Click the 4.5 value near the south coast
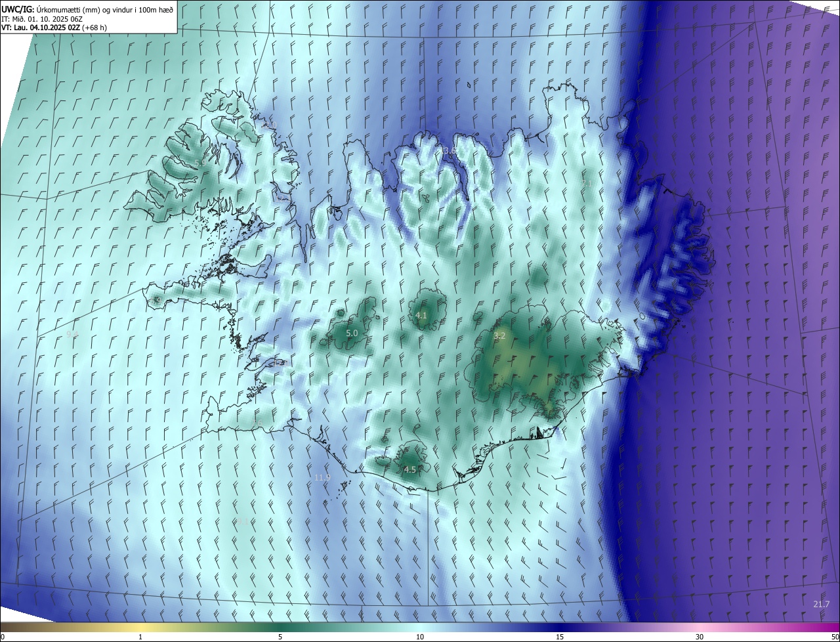840x642 pixels. [x=409, y=469]
